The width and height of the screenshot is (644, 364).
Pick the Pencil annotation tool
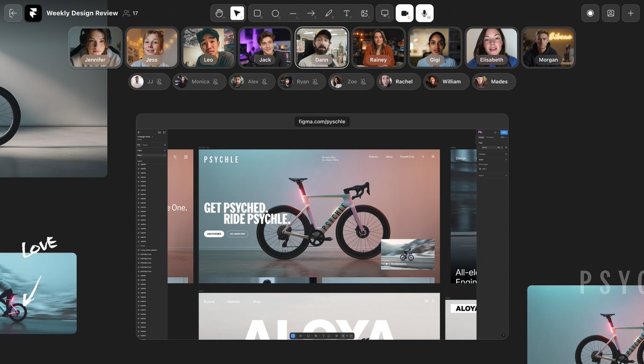point(329,13)
